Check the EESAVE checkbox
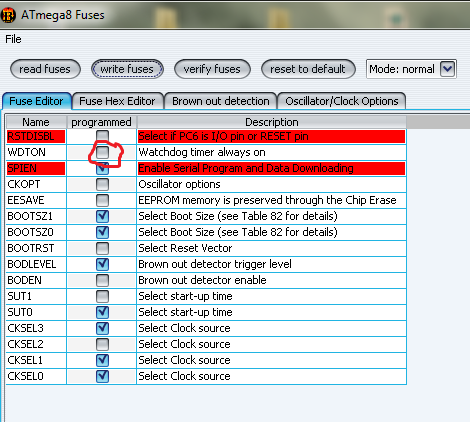 (x=102, y=200)
